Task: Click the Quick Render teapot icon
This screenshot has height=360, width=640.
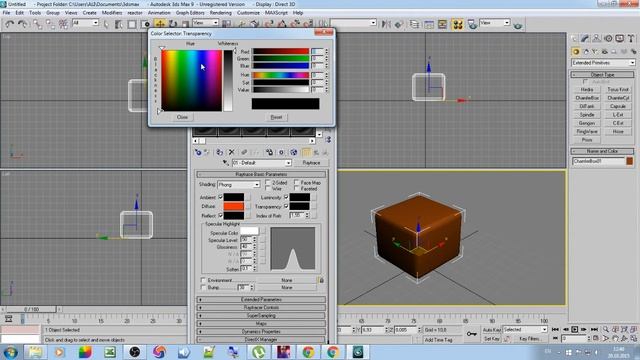Action: [518, 25]
